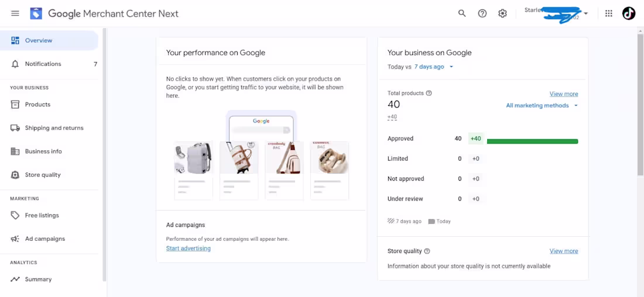Click the +0 badge in Limited row

[x=475, y=159]
